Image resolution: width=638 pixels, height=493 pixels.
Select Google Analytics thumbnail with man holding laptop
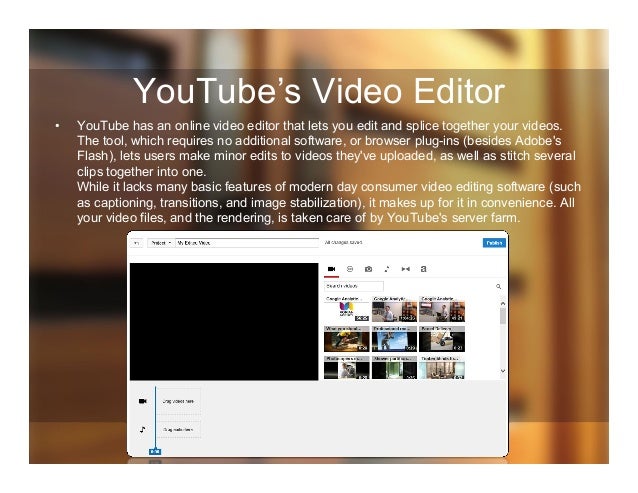[442, 311]
